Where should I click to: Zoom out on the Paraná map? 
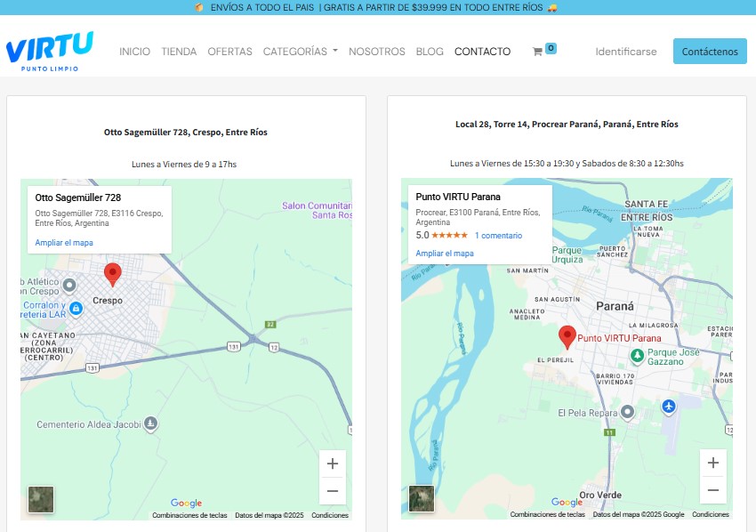tap(712, 489)
